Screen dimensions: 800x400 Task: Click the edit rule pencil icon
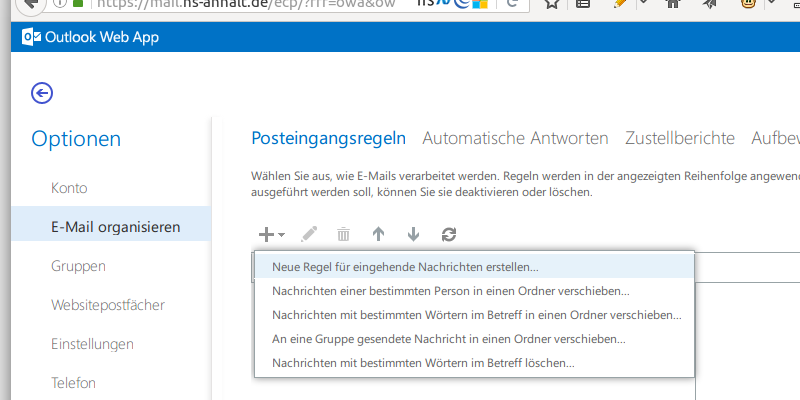click(309, 234)
